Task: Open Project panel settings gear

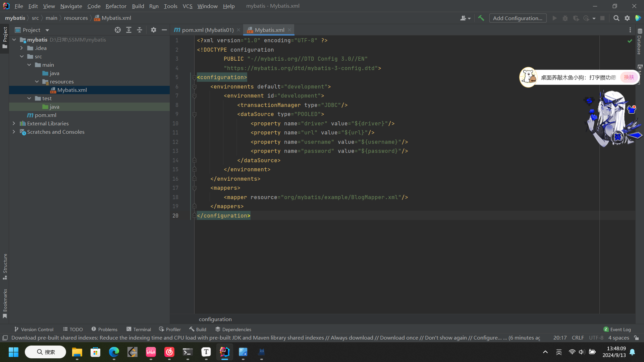Action: click(154, 30)
